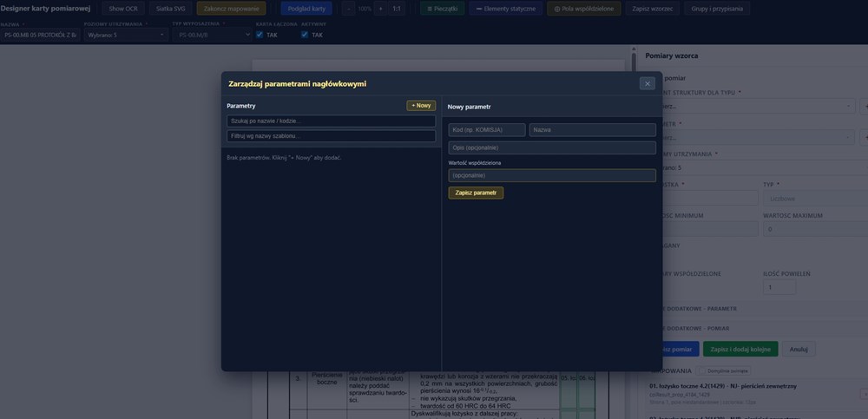Click the 'Show OCR' toolbar button
The image size is (868, 419).
123,8
